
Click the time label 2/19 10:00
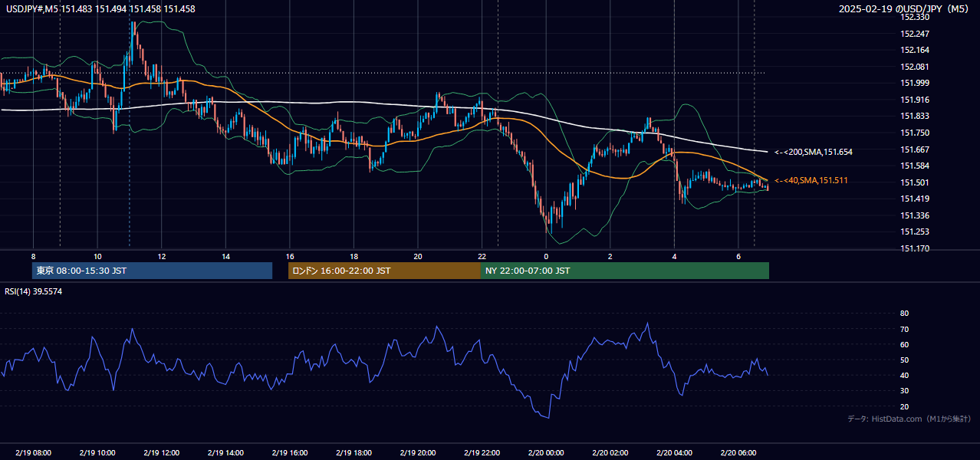(97, 452)
